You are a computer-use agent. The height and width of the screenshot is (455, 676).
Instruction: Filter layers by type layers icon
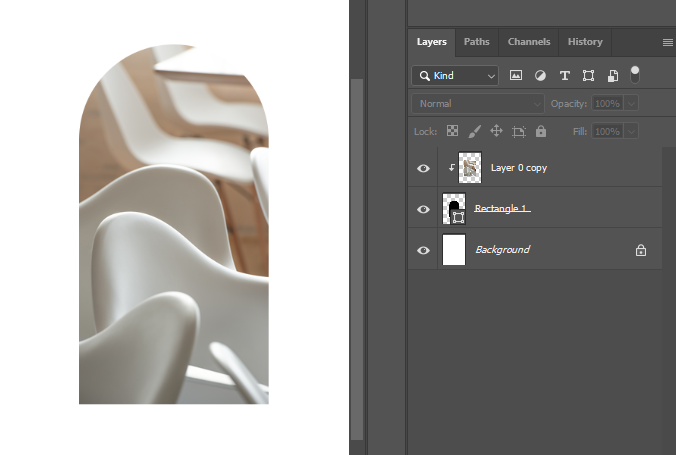coord(564,76)
